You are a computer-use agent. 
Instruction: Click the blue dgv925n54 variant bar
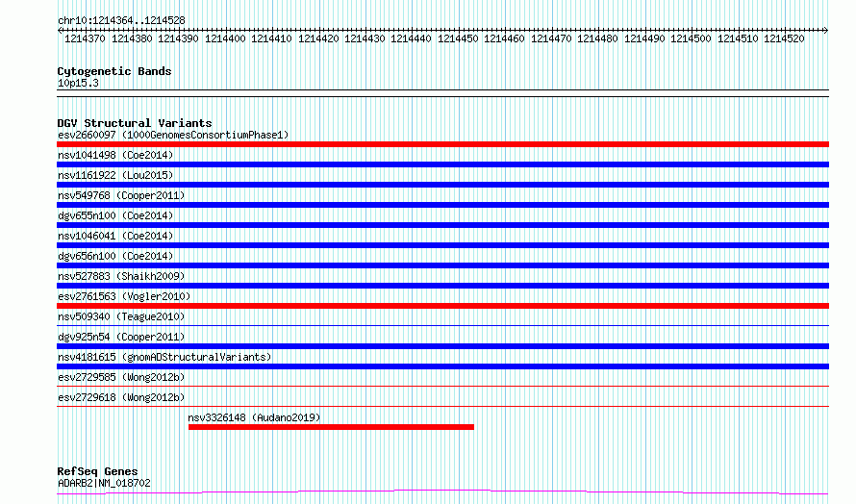coord(442,346)
